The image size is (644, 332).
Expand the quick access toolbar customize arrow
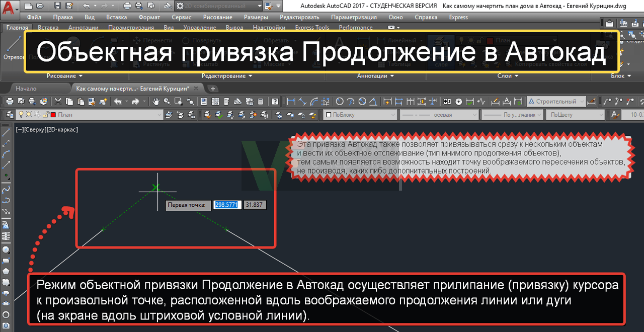point(278,6)
